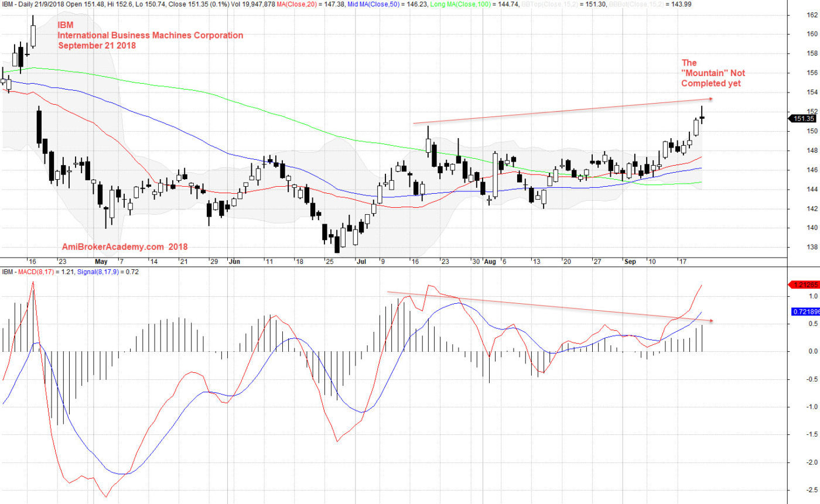Click MACD axis label 0.0
Image resolution: width=820 pixels, height=504 pixels.
pos(813,351)
